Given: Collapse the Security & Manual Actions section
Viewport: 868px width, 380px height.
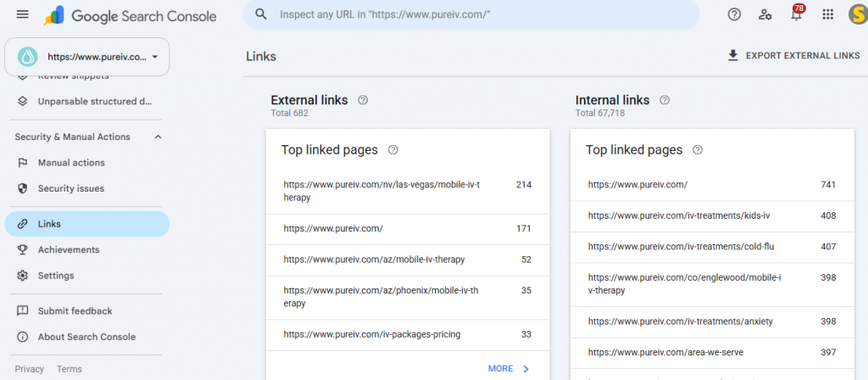Looking at the screenshot, I should pyautogui.click(x=158, y=137).
